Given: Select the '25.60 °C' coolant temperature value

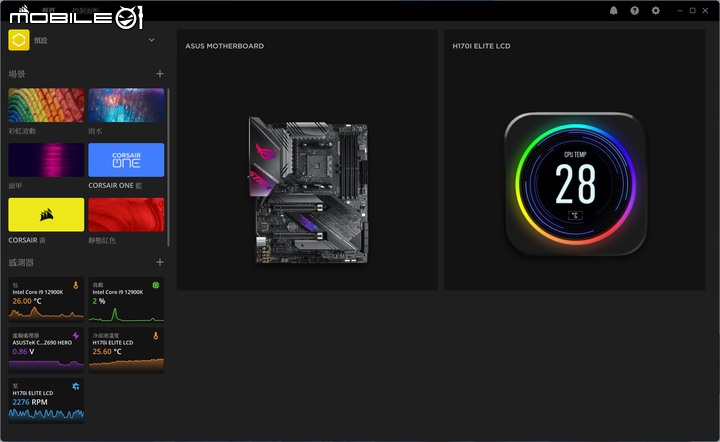Looking at the screenshot, I should tap(107, 352).
